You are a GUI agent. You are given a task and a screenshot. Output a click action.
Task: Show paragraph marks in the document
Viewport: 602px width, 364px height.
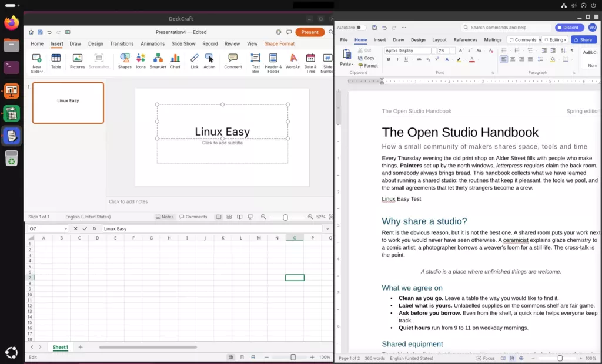point(571,50)
